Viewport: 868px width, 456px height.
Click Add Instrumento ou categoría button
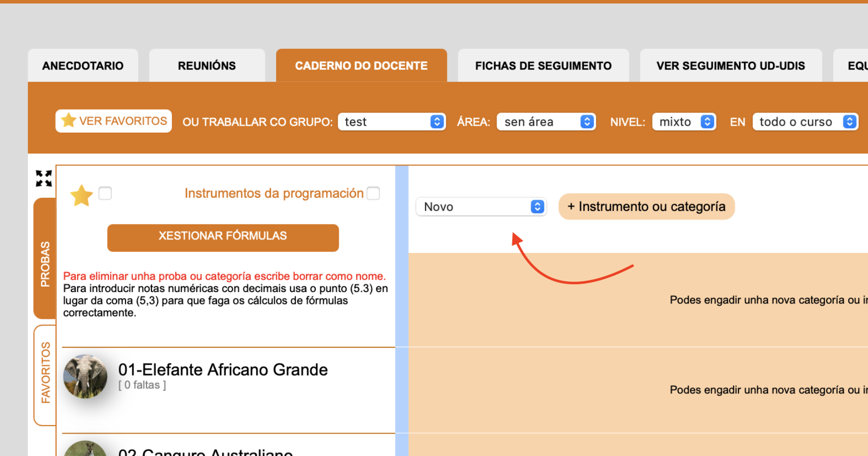(646, 207)
